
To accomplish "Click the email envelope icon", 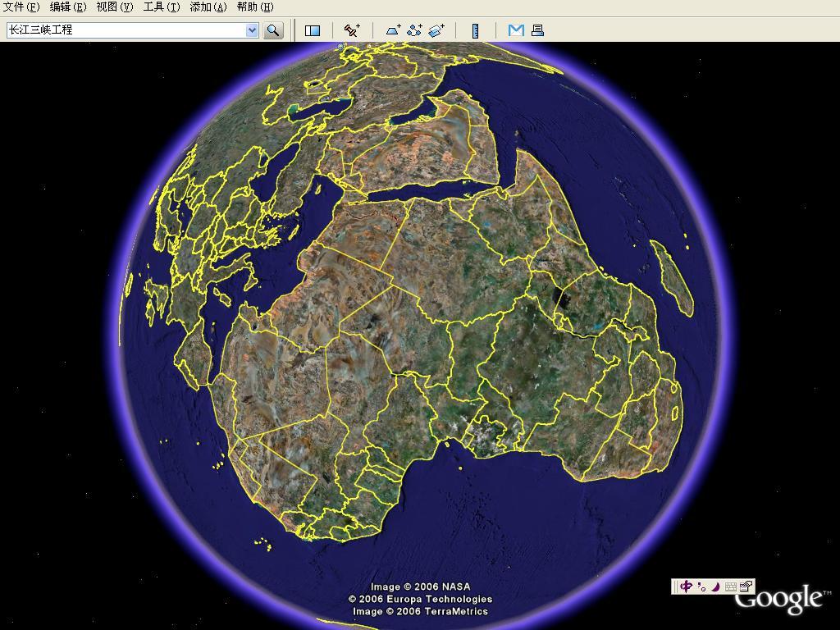I will [x=516, y=30].
